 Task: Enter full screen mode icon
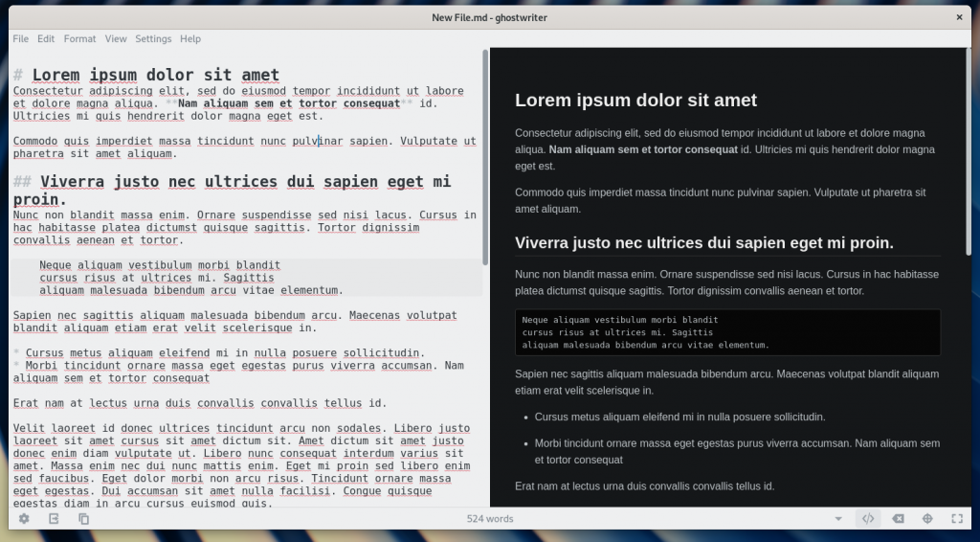957,518
